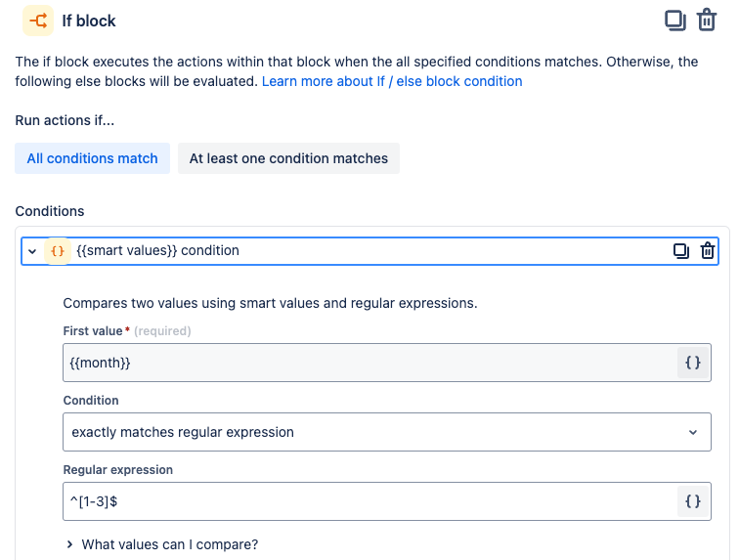Switch to At least one condition matches
Image resolution: width=739 pixels, height=560 pixels.
[288, 158]
